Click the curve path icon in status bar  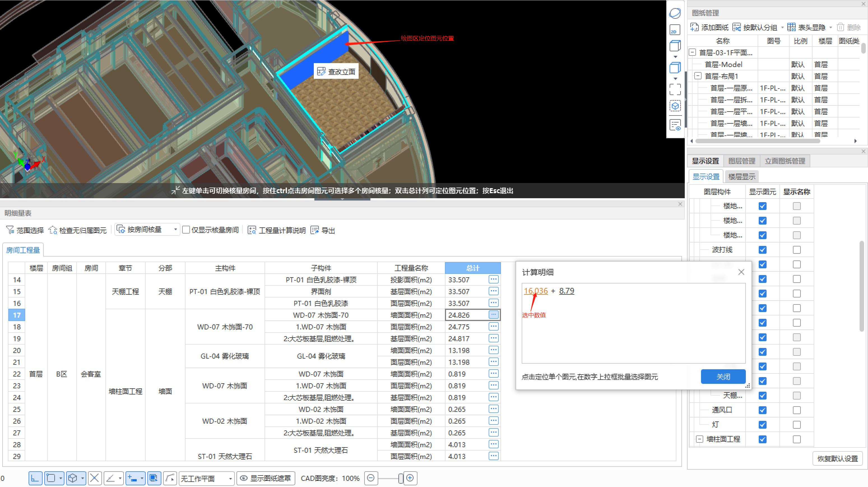pyautogui.click(x=170, y=478)
